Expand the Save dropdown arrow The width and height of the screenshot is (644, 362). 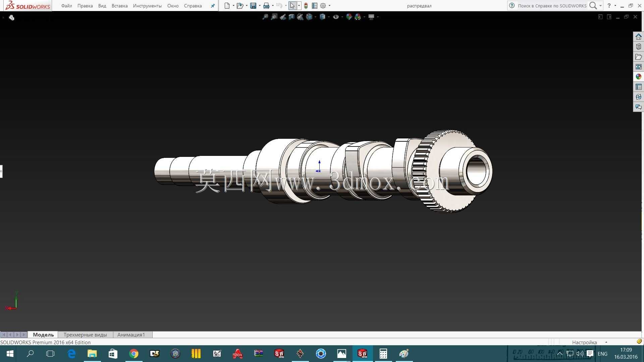[x=260, y=6]
